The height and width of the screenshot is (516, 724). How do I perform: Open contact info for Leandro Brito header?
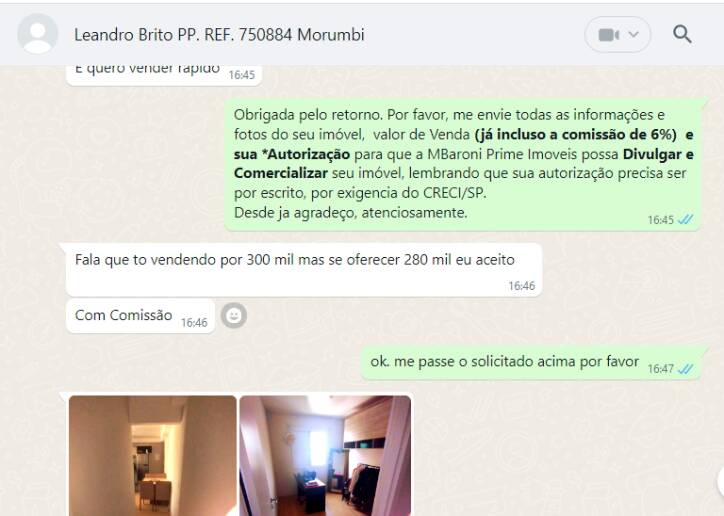[x=219, y=35]
